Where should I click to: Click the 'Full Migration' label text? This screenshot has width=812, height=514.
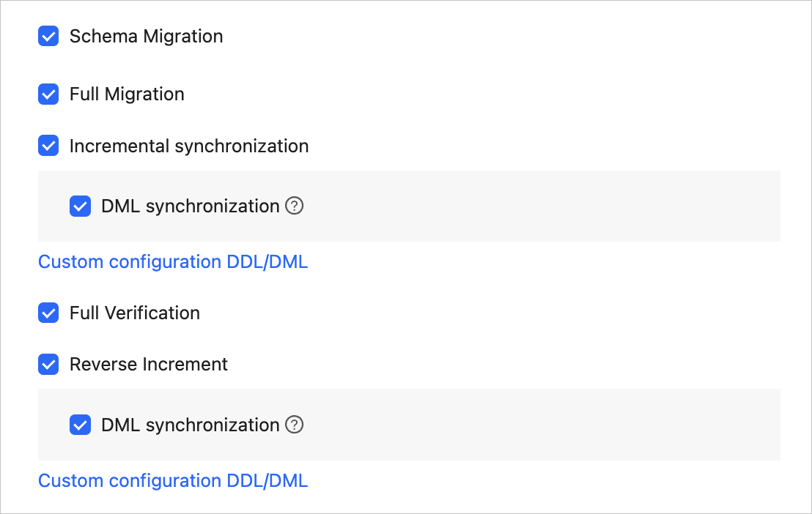[x=127, y=94]
